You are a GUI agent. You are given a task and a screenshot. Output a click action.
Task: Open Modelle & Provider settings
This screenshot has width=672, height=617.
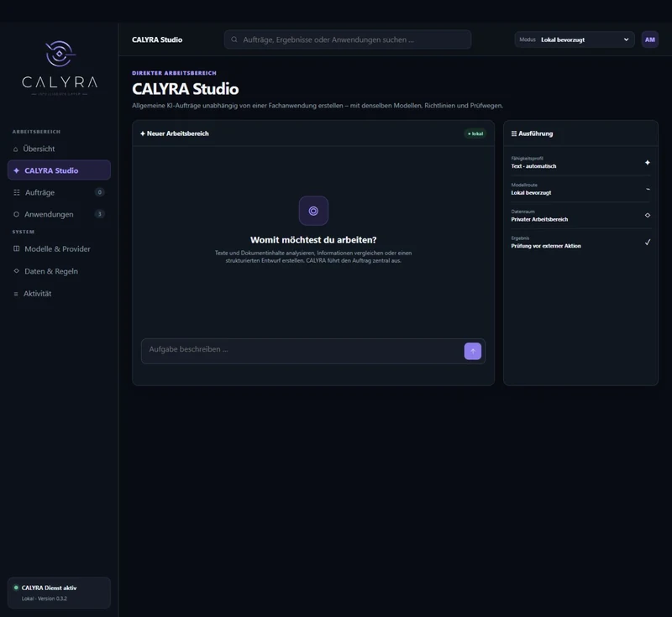point(59,248)
